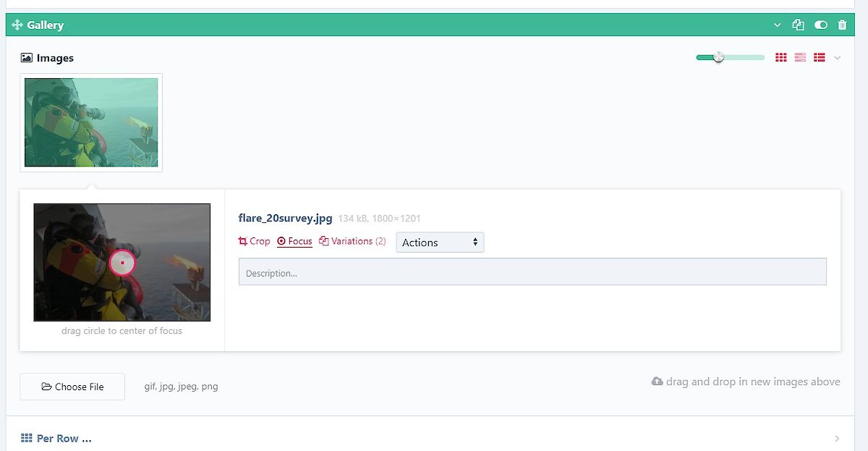
Task: Click the thumbnail size slider
Action: pos(731,57)
